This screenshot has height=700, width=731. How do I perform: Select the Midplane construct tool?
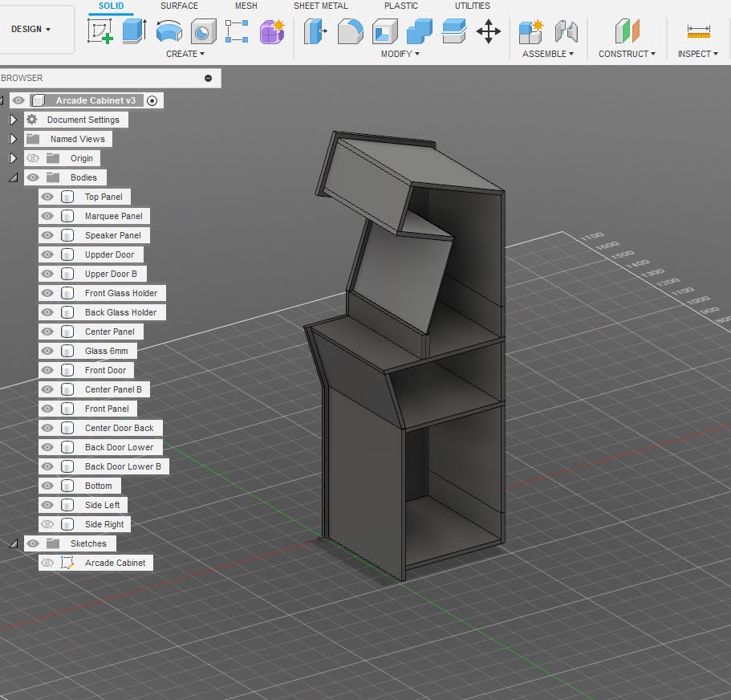coord(627,31)
